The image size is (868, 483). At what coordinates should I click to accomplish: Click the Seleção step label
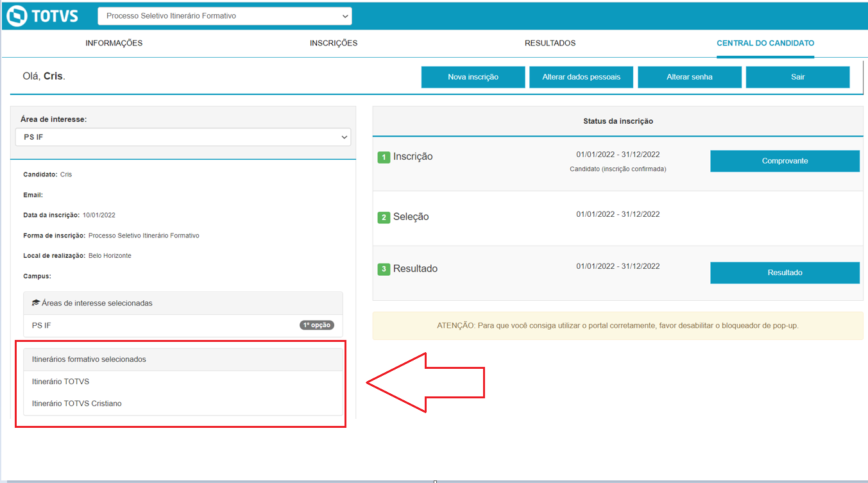(411, 217)
